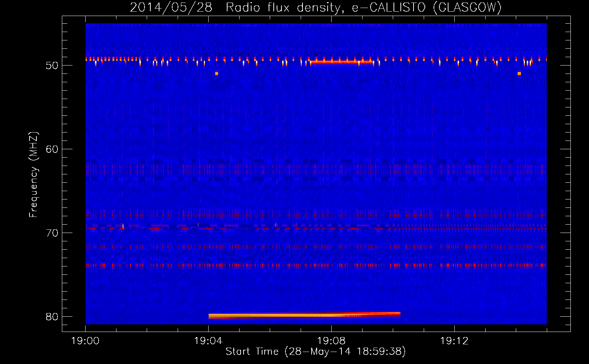Screen dimensions: 589x364
Task: Select the 'e-CALLISTO (GLASGOW)' station label
Action: pyautogui.click(x=427, y=8)
